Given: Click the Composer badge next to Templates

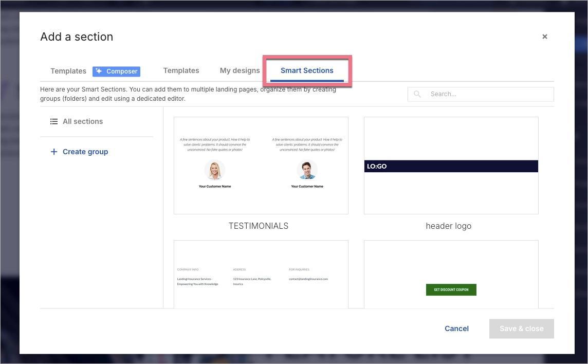Looking at the screenshot, I should (116, 71).
